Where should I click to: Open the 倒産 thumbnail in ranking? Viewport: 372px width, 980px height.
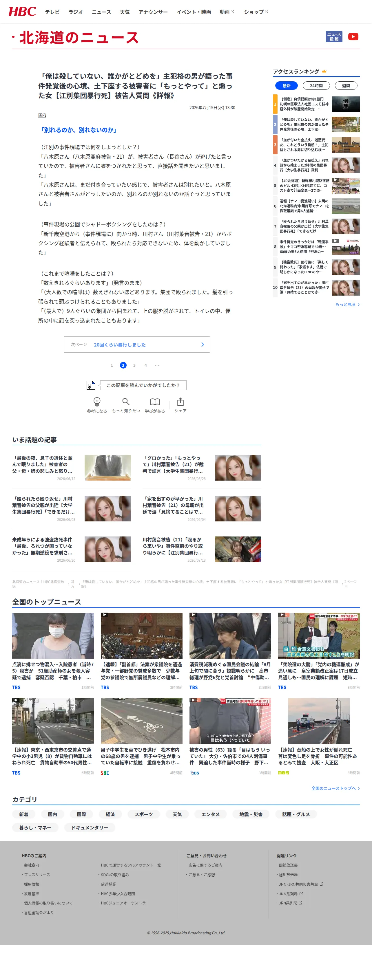tap(345, 104)
